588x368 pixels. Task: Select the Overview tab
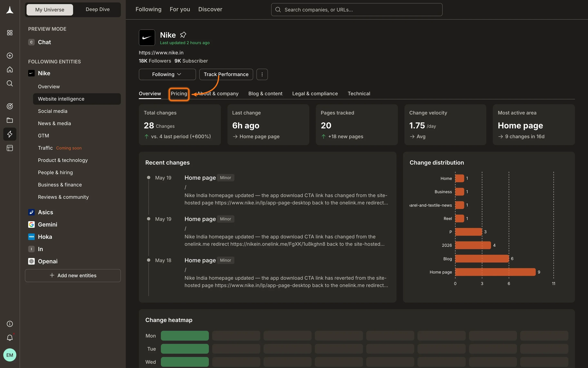(150, 94)
